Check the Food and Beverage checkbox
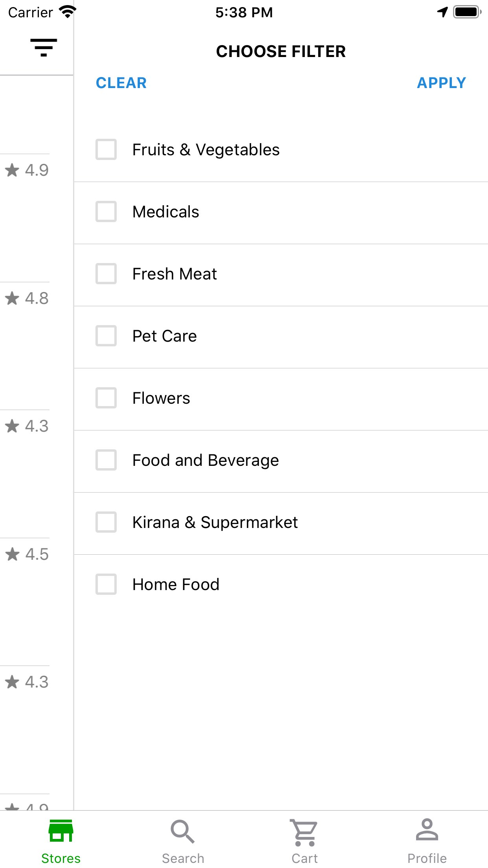488x868 pixels. [x=106, y=460]
